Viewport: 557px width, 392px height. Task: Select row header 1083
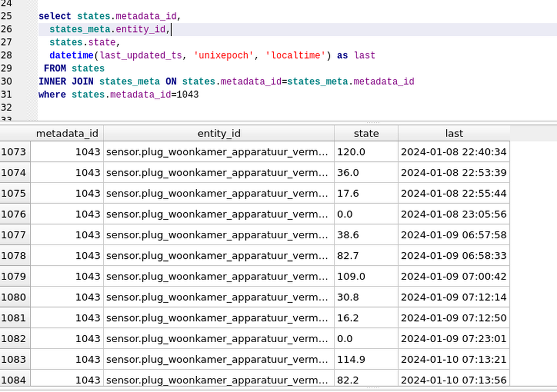[x=15, y=360]
